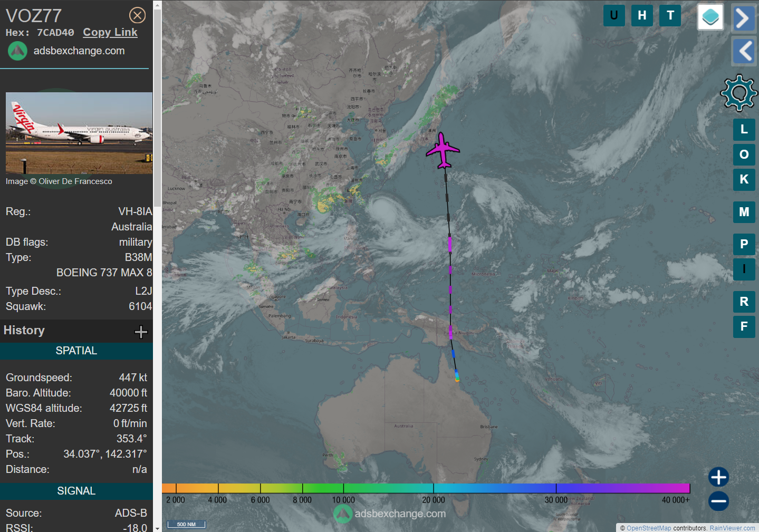759x532 pixels.
Task: Click the F map button
Action: 744,326
